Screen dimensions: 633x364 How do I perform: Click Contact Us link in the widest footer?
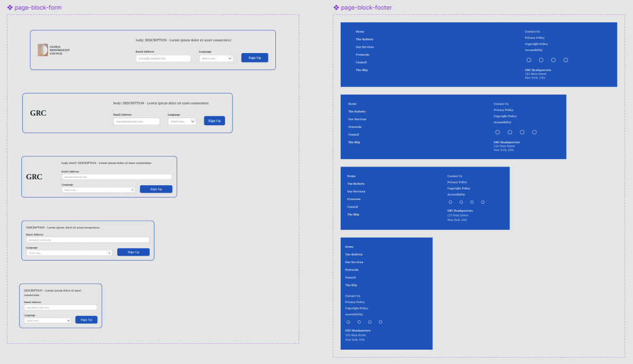click(533, 31)
